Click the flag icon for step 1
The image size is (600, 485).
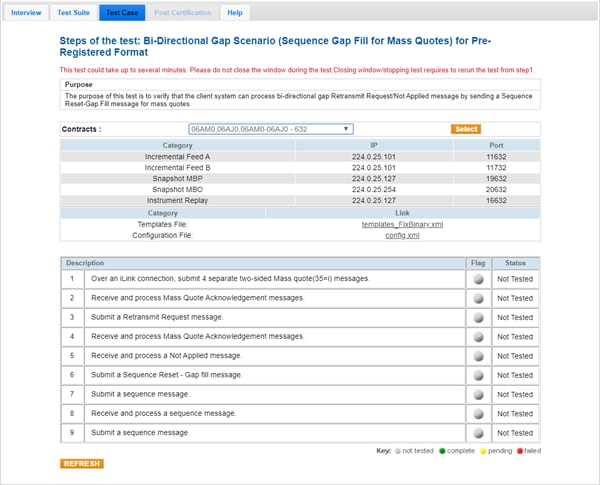[x=477, y=279]
